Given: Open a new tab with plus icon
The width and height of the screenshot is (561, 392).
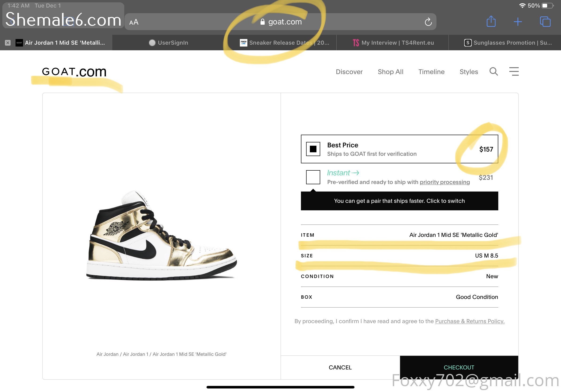Looking at the screenshot, I should click(x=518, y=22).
